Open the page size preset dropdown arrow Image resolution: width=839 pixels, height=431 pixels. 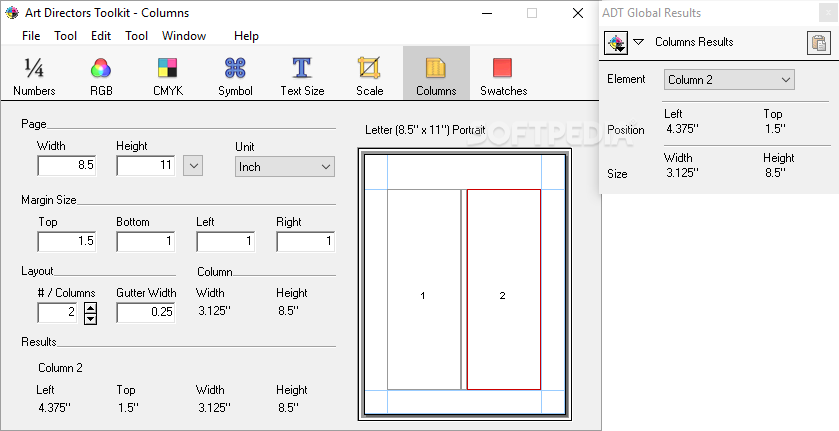[x=193, y=166]
